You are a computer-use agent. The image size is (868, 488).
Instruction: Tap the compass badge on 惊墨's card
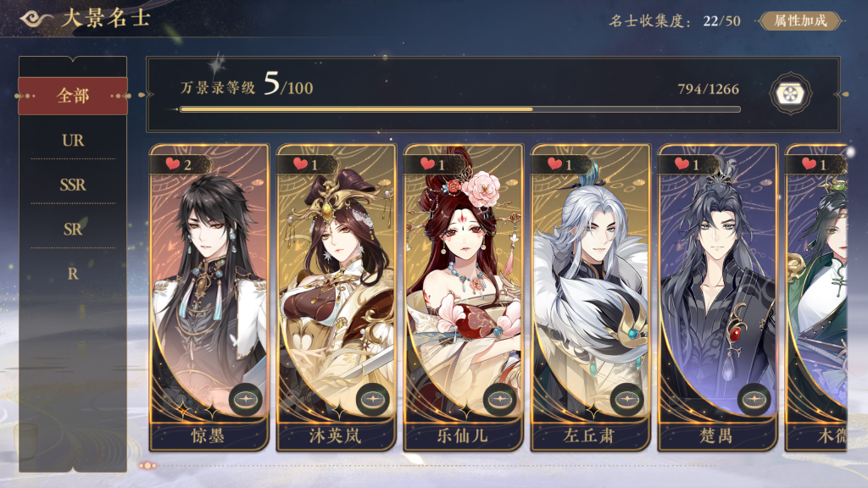click(245, 399)
